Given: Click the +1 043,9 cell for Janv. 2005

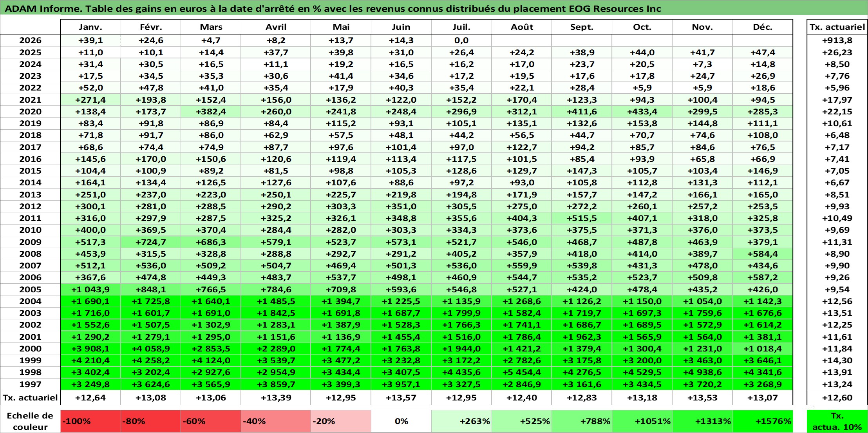Looking at the screenshot, I should (x=90, y=290).
